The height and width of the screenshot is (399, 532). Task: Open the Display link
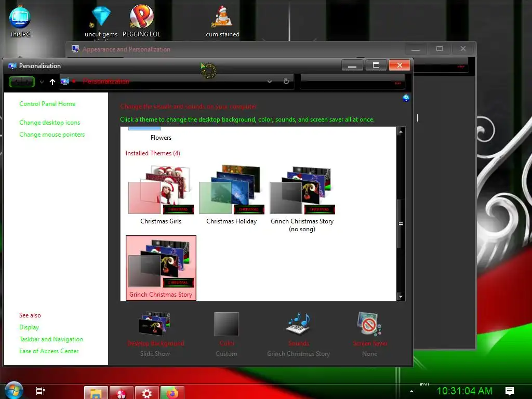(x=29, y=327)
